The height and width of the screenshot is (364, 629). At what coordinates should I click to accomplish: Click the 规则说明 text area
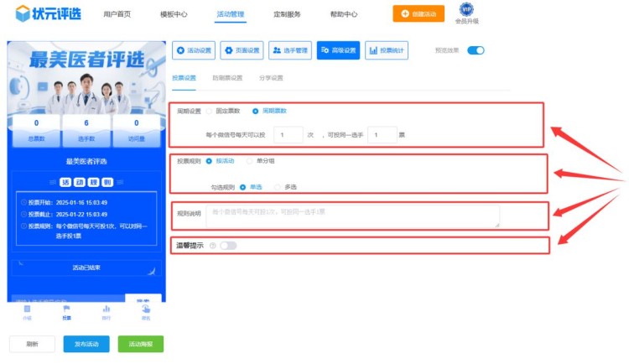[x=352, y=216]
